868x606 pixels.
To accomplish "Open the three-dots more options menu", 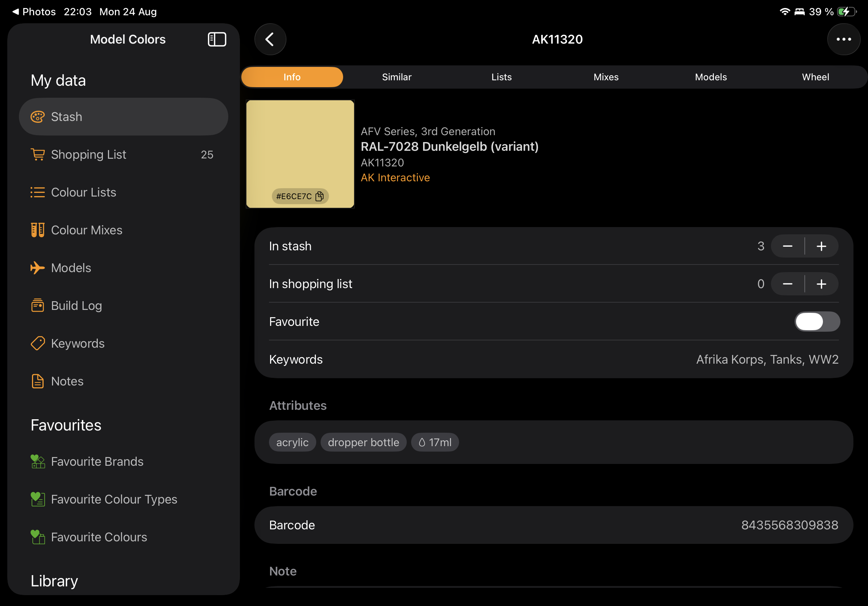I will (843, 39).
